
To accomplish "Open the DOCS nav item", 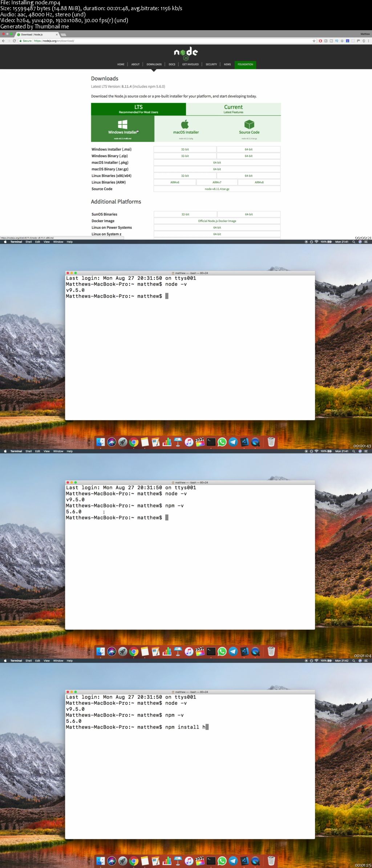I will (x=172, y=64).
